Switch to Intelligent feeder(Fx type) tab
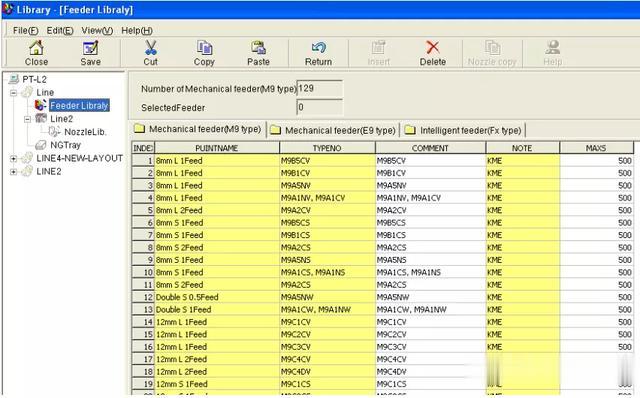Image resolution: width=640 pixels, height=398 pixels. click(464, 130)
